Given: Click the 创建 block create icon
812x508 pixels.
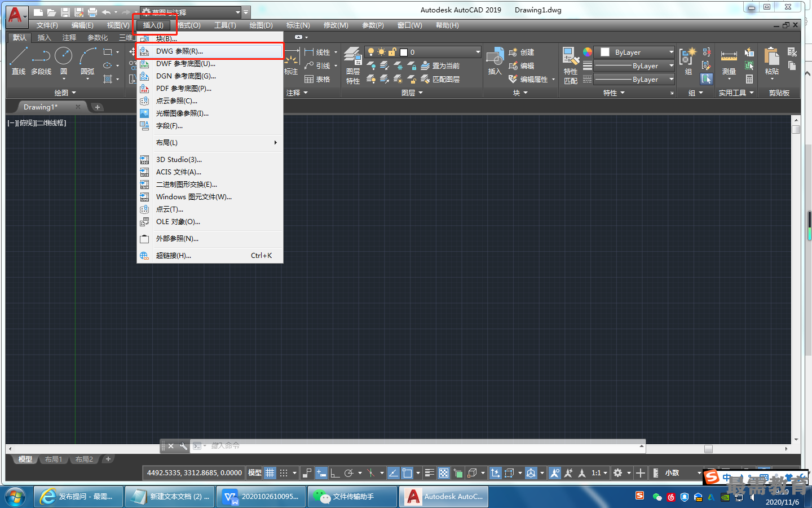Looking at the screenshot, I should (513, 52).
